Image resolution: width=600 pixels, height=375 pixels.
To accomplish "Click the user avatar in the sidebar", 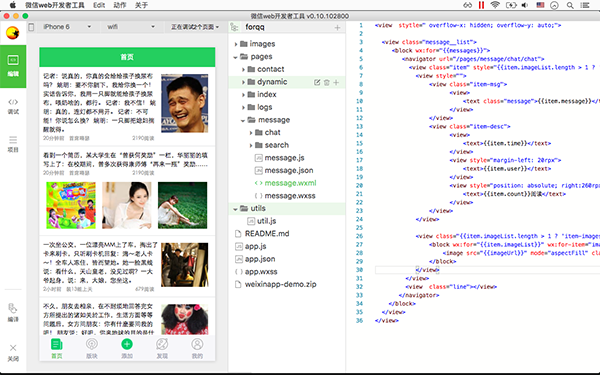I will point(13,33).
